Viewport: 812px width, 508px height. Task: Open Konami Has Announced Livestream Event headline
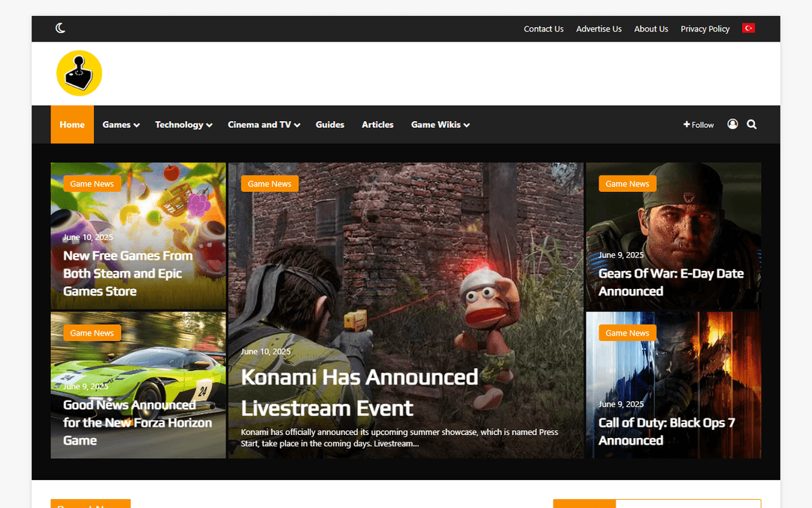tap(359, 392)
